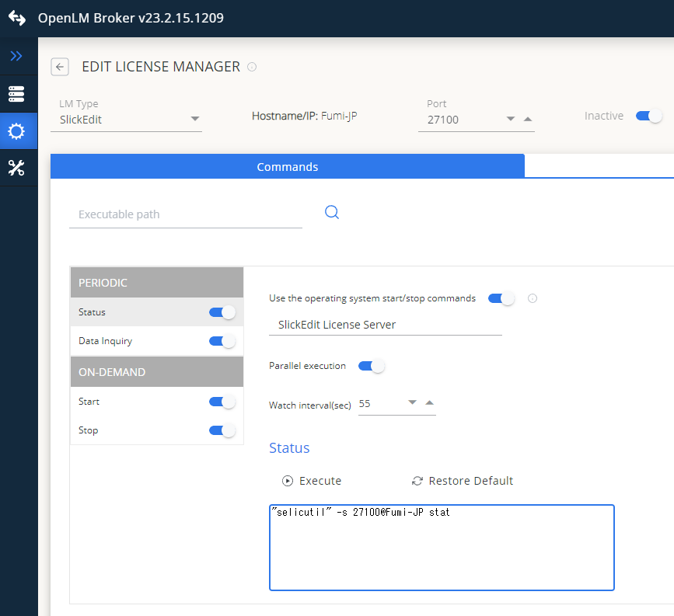The height and width of the screenshot is (616, 674).
Task: Open the tools wrench panel in the sidebar
Action: click(17, 167)
